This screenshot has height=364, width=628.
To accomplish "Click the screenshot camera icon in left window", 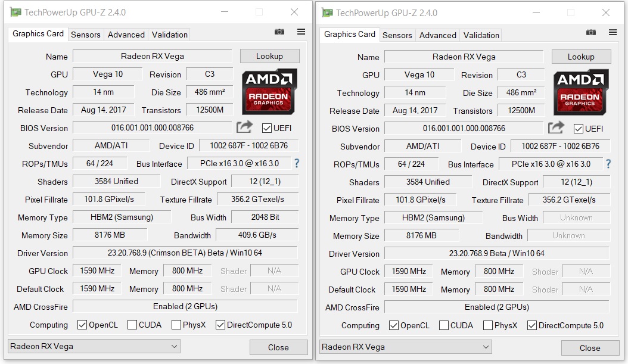I will tap(279, 32).
